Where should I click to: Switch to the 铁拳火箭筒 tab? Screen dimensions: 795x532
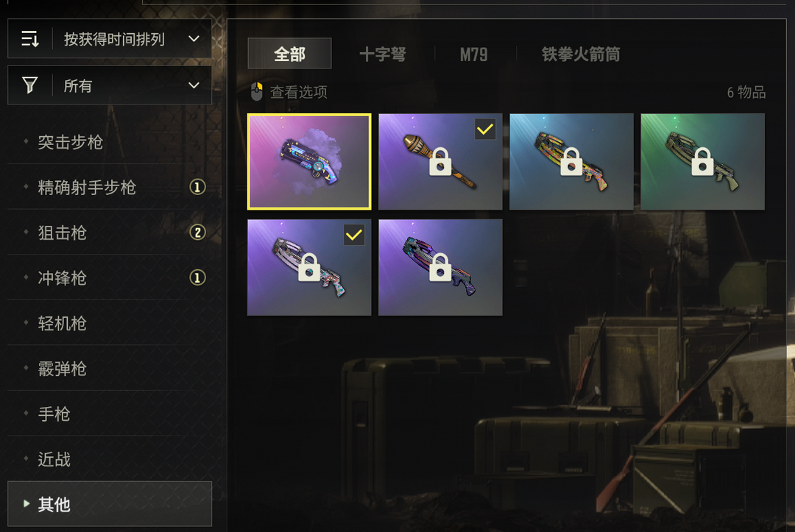(x=581, y=54)
